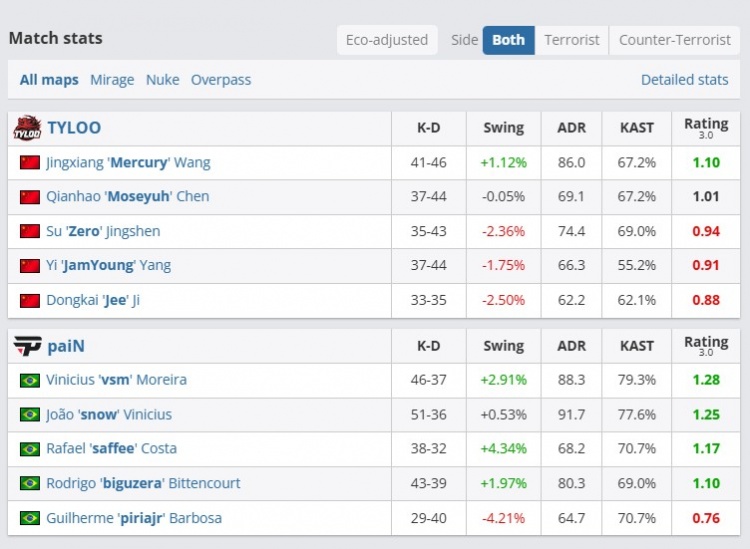Screen dimensions: 750x549
Task: Switch to the Mirage map tab
Action: (112, 80)
